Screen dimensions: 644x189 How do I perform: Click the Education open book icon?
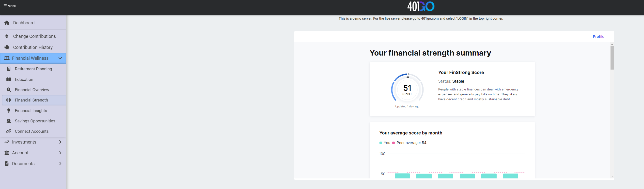pyautogui.click(x=9, y=79)
